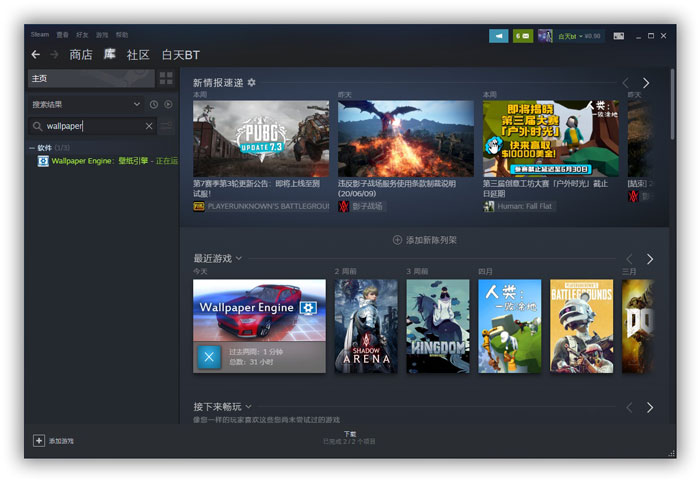Image resolution: width=700 pixels, height=482 pixels.
Task: Open the green inbox notifications button
Action: point(522,36)
